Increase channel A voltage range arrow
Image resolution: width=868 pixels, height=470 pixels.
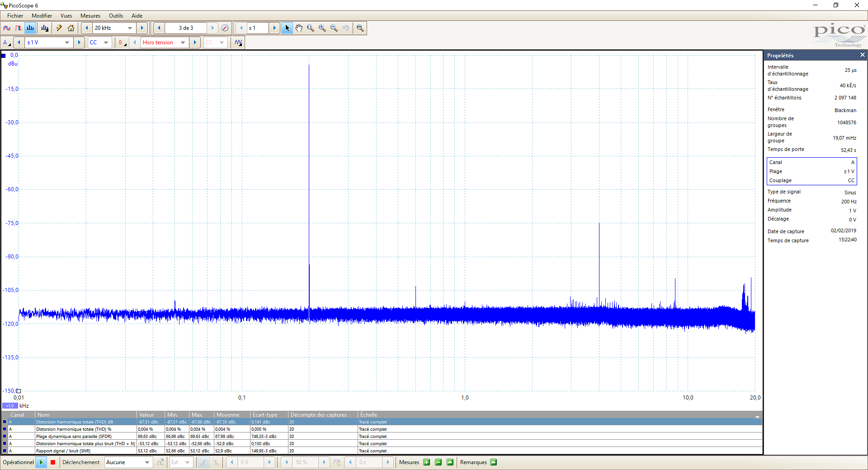click(79, 42)
